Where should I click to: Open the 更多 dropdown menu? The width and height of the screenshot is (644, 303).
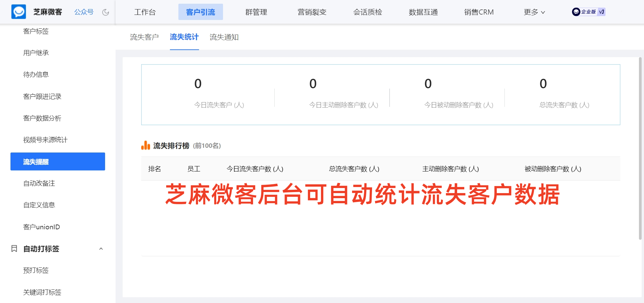(534, 12)
